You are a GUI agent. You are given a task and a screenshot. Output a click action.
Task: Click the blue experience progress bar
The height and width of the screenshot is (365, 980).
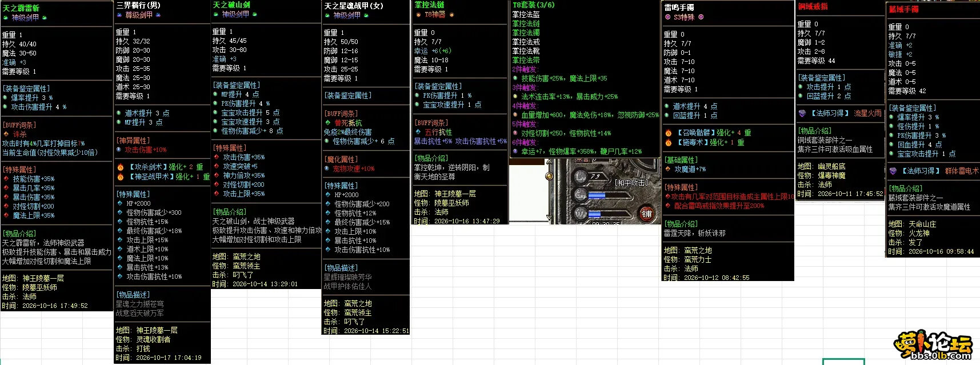click(597, 195)
